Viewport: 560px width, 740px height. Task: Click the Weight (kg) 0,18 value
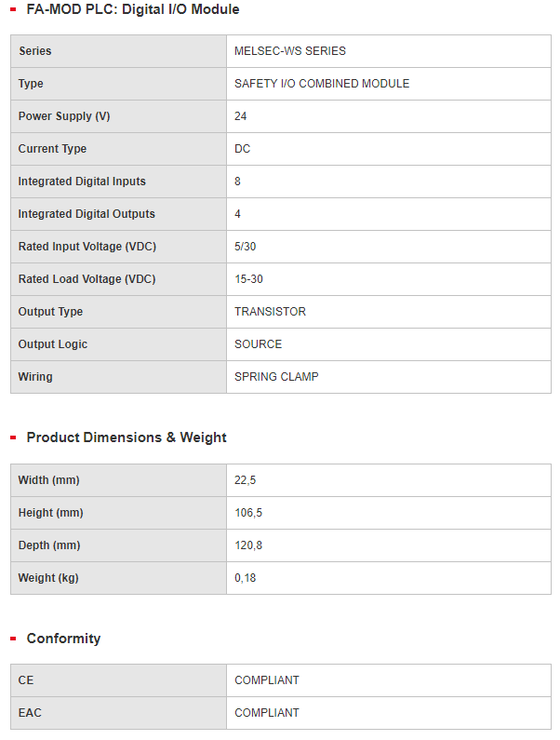click(246, 578)
